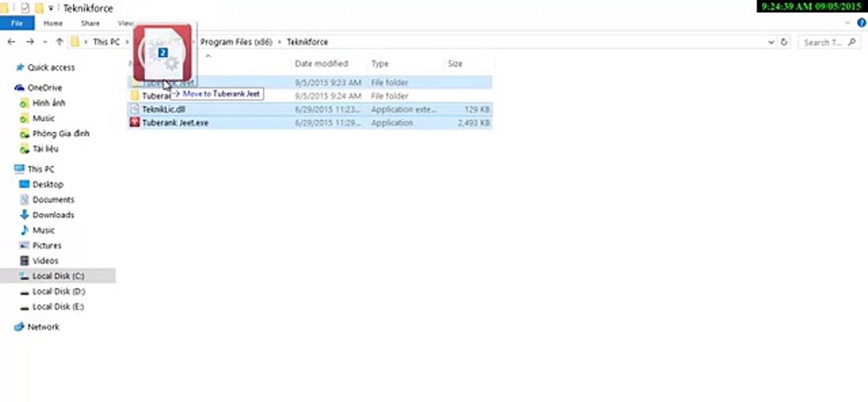Click the Network icon in navigation pane
Image resolution: width=868 pixels, height=402 pixels.
[x=20, y=327]
